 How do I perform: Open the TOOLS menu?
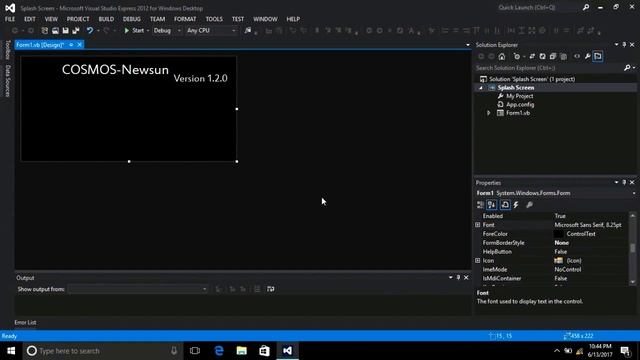[x=214, y=19]
